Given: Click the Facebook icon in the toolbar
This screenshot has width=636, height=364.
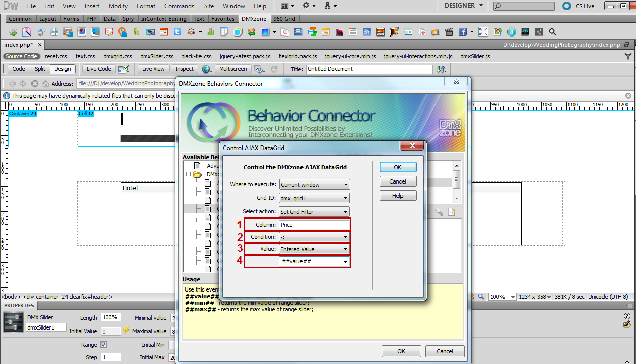Looking at the screenshot, I should click(462, 32).
